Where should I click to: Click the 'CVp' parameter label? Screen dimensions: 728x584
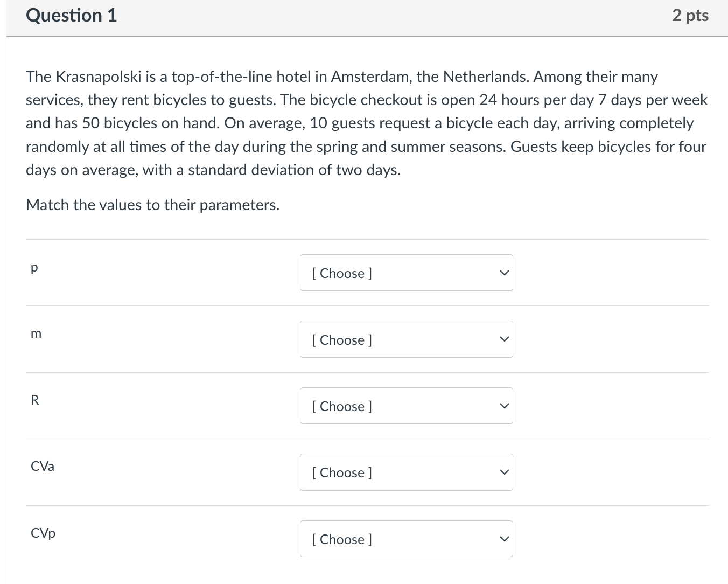pyautogui.click(x=43, y=533)
